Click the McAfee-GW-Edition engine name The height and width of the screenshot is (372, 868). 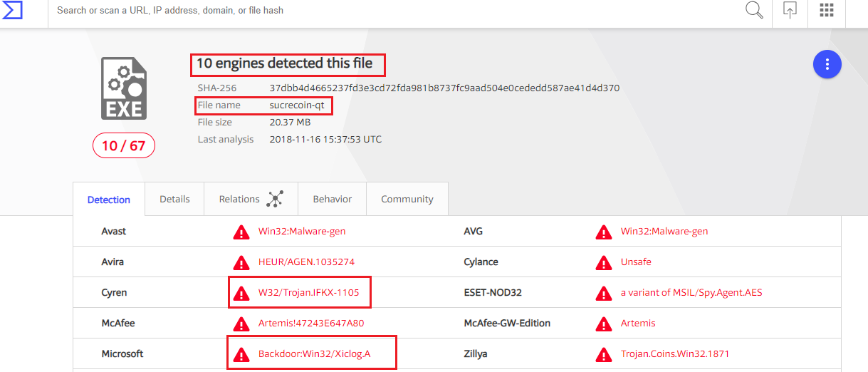(507, 324)
